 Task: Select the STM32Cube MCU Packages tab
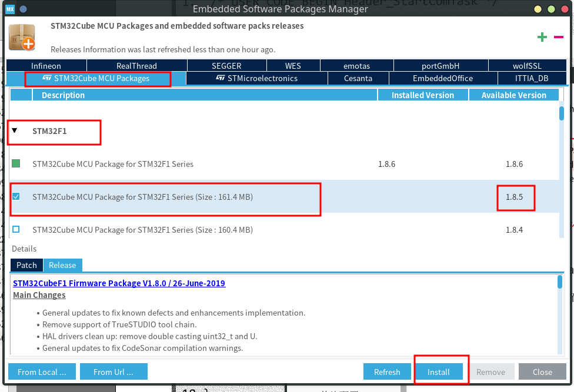click(96, 78)
